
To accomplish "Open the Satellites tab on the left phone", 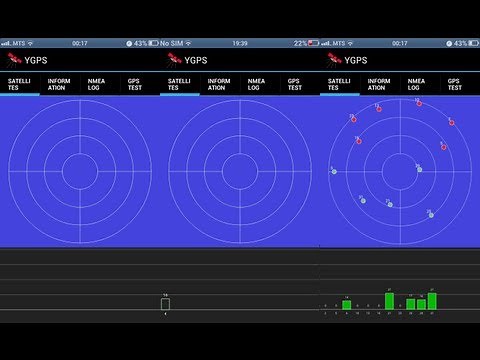I will (x=20, y=84).
